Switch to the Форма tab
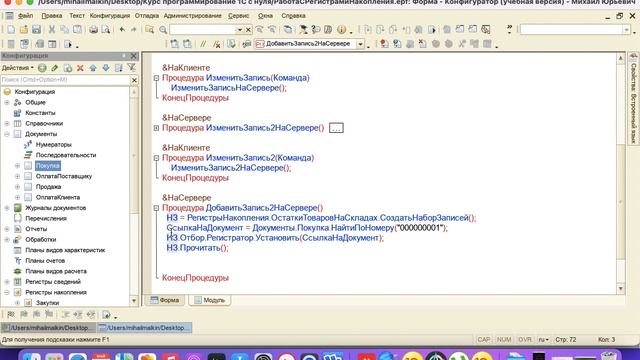 (x=164, y=300)
